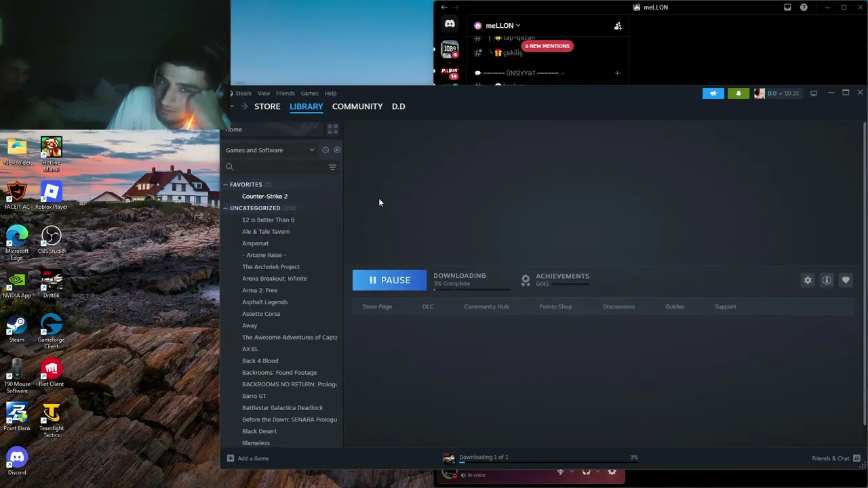Open Discord user settings gear
This screenshot has height=488, width=868.
pyautogui.click(x=612, y=472)
